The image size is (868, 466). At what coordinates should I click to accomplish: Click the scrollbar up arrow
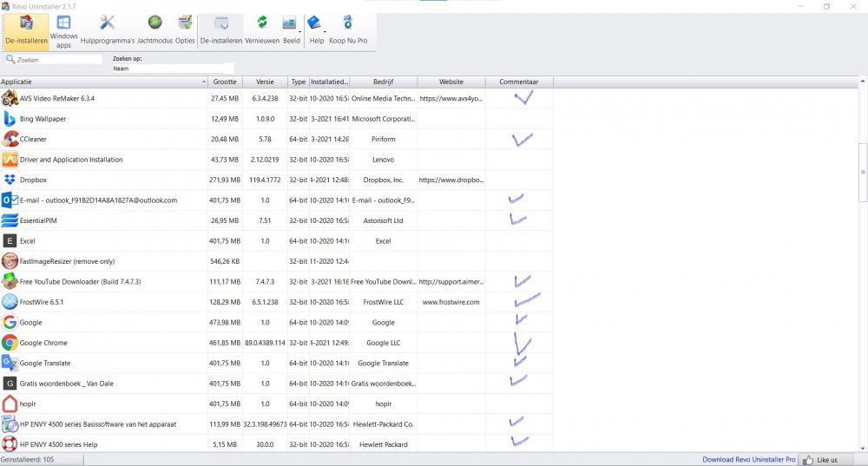click(863, 82)
